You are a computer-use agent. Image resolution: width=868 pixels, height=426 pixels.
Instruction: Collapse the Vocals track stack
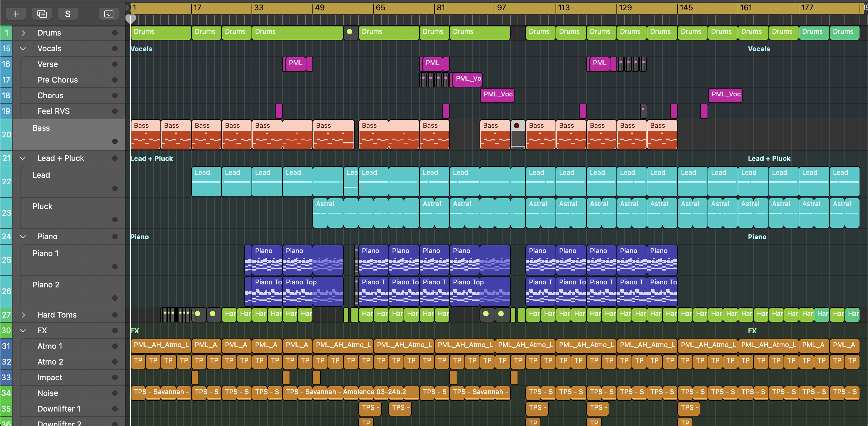[x=23, y=49]
